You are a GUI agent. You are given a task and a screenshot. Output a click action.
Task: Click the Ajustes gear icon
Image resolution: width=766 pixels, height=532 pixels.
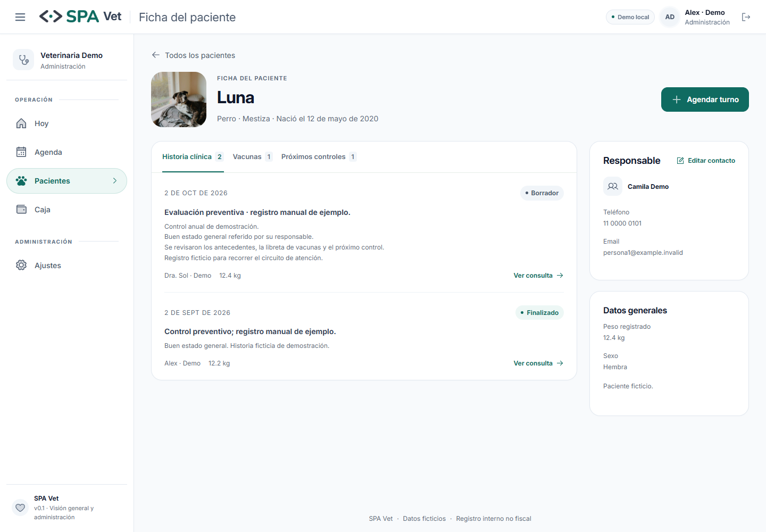click(x=21, y=265)
